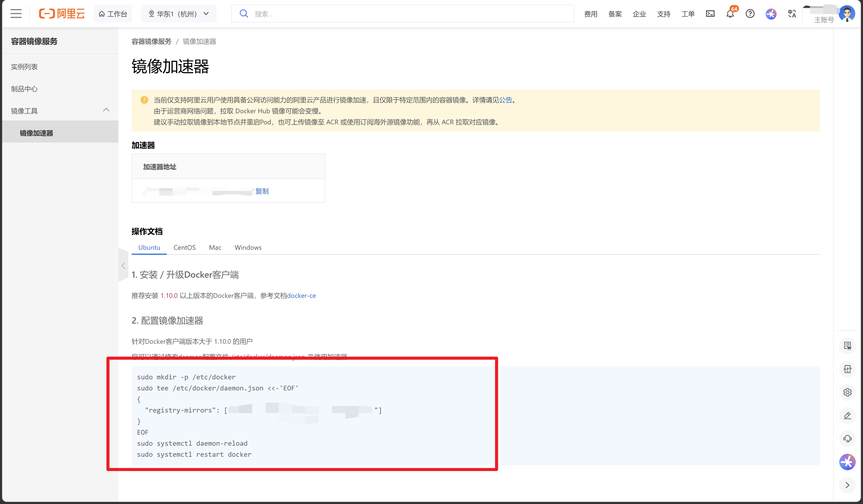Open the region dropdown 华东1（杭州）
This screenshot has width=863, height=504.
click(x=179, y=14)
